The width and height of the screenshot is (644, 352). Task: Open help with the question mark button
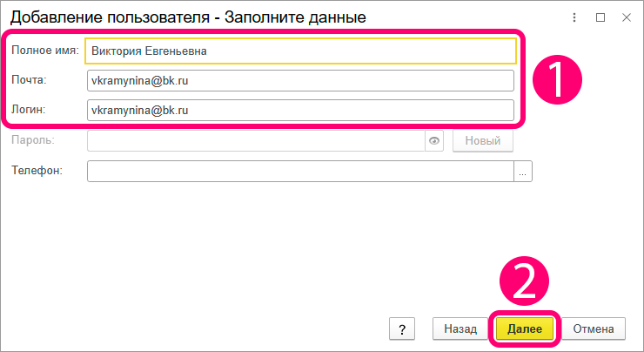tap(402, 329)
